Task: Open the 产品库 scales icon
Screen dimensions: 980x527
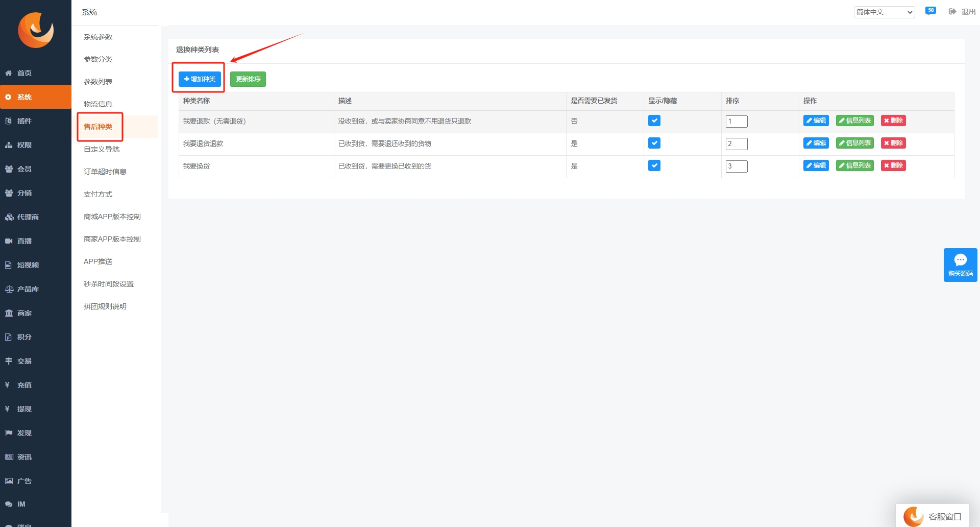Action: [x=9, y=289]
